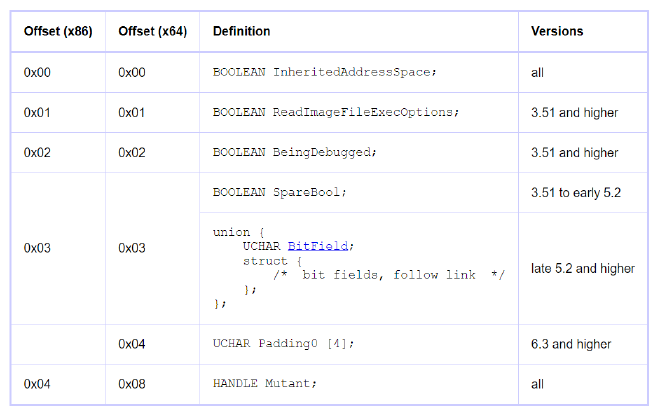Click the 'all' version in Mutant row
The height and width of the screenshot is (414, 660).
coord(538,384)
